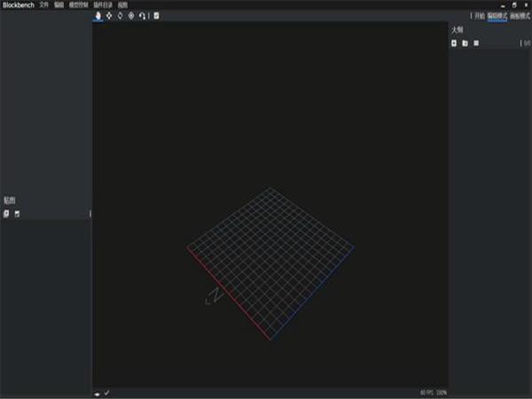Select the Move tool in toolbar
Image resolution: width=532 pixels, height=399 pixels.
109,16
